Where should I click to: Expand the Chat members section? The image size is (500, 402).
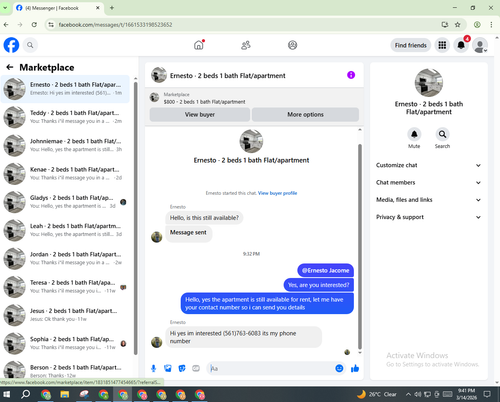click(428, 183)
